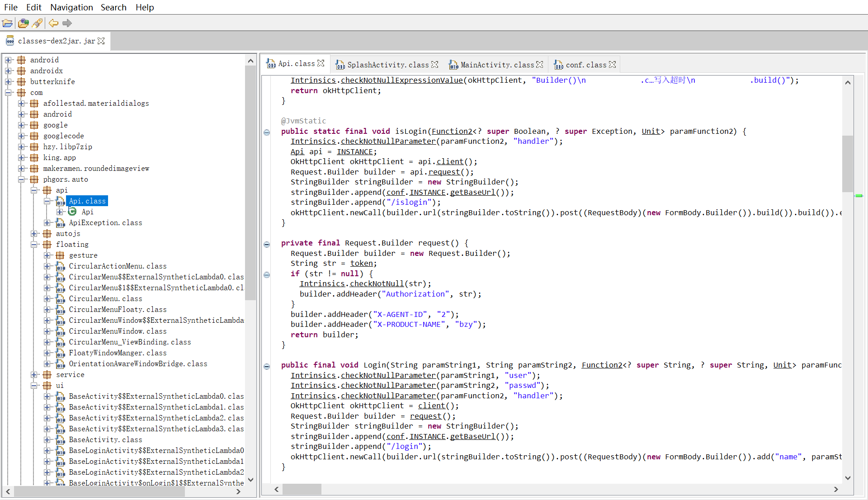The width and height of the screenshot is (868, 500).
Task: Click the Search toolbar icon
Action: (x=38, y=23)
